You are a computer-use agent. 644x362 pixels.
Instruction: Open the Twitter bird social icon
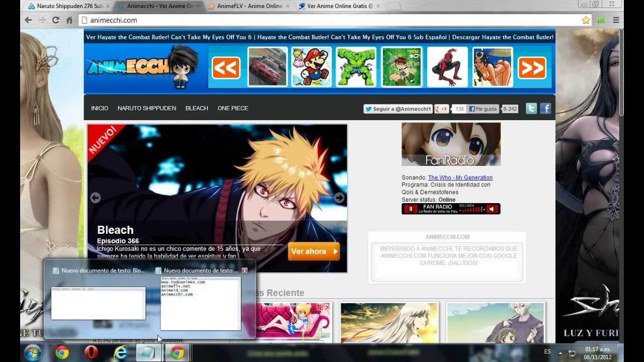(531, 108)
